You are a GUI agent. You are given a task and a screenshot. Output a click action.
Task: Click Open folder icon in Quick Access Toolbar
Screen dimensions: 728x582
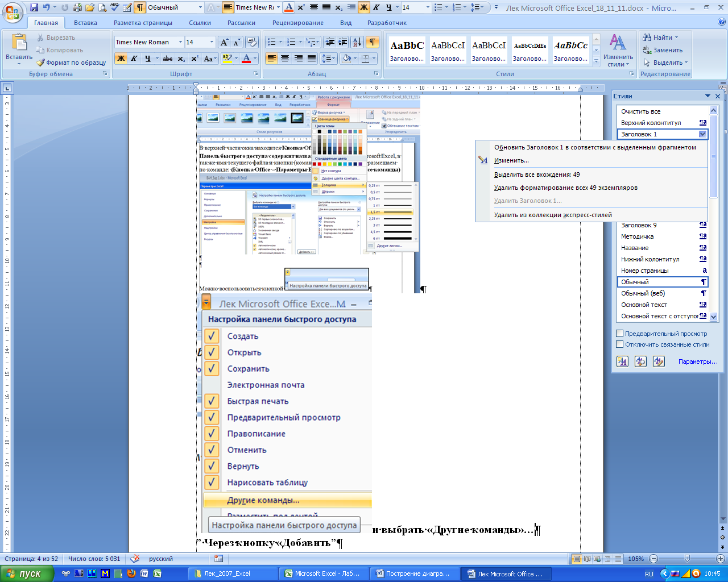coord(89,7)
